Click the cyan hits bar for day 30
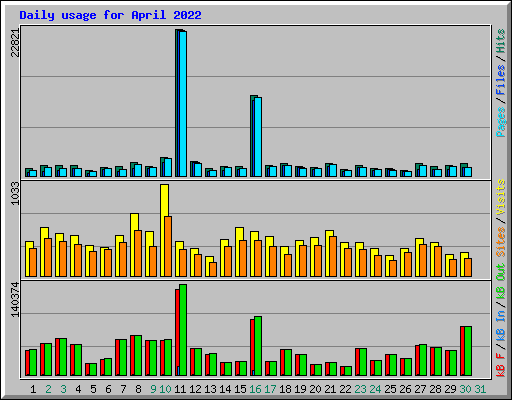 (468, 172)
